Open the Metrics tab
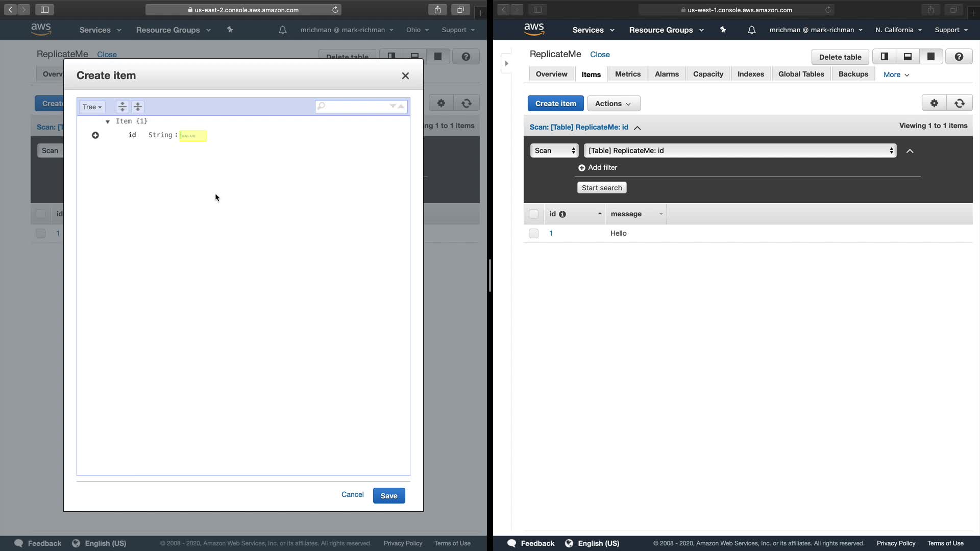980x551 pixels. [x=627, y=74]
